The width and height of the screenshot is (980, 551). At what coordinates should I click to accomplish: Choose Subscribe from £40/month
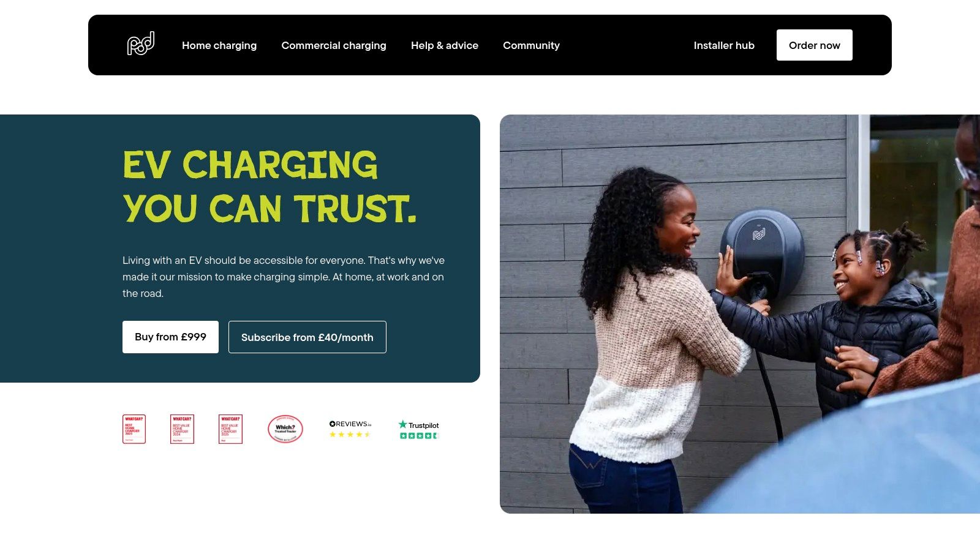307,337
